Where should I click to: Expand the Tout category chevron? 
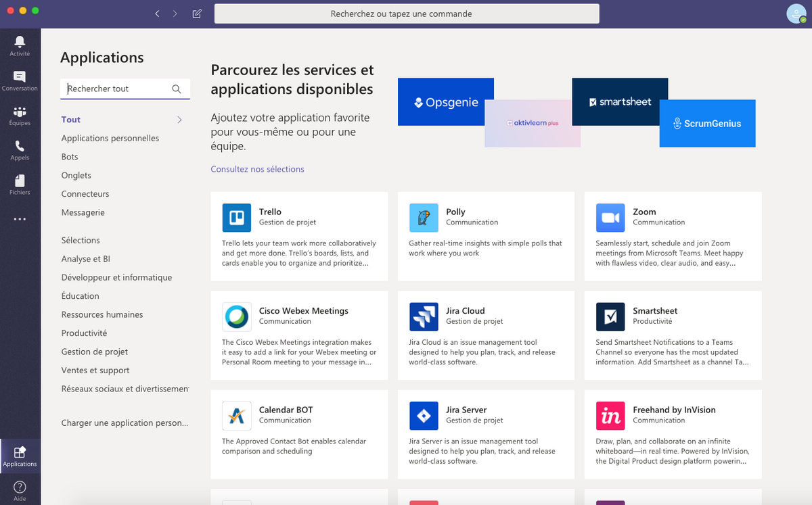(x=179, y=120)
